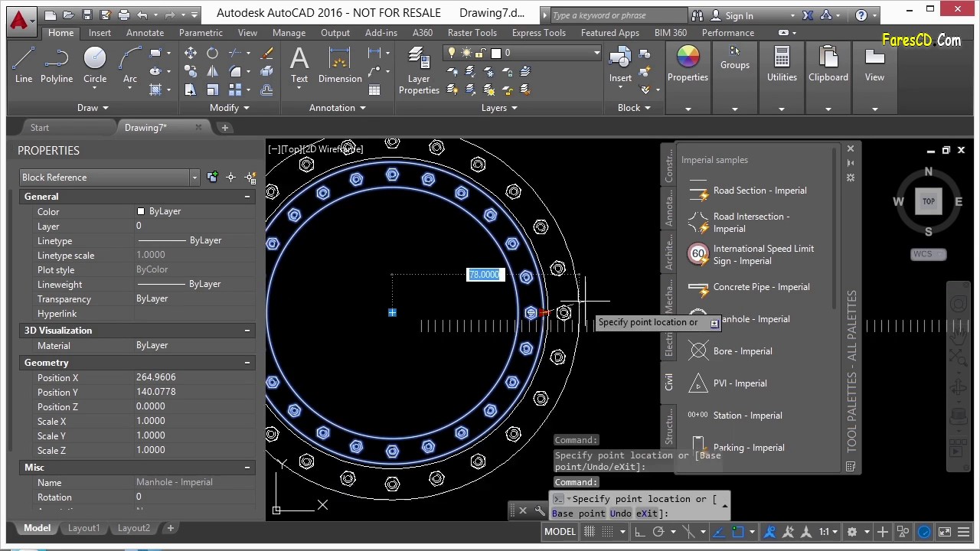Toggle polar tracking in status bar
980x551 pixels.
(x=658, y=532)
